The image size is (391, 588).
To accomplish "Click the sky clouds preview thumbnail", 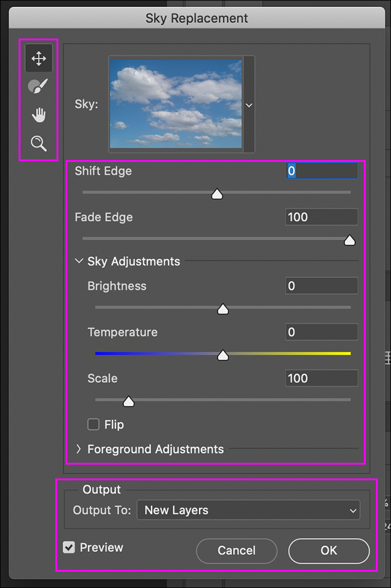I will coord(176,104).
